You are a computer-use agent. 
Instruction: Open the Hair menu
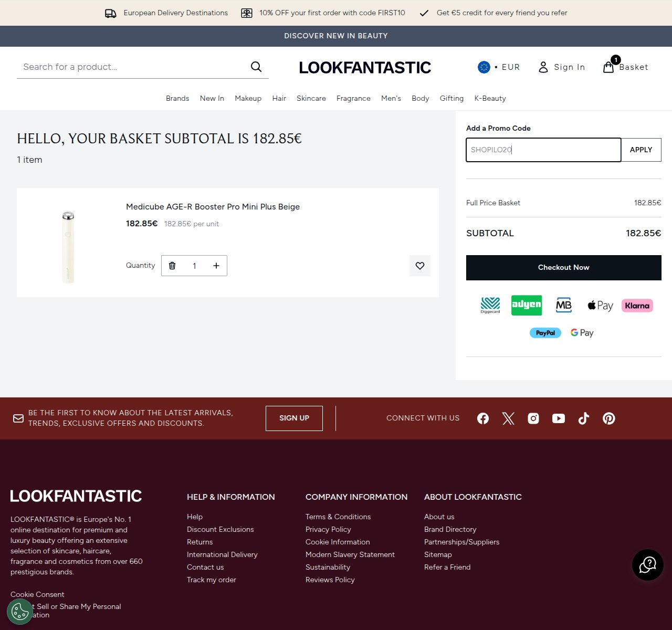click(279, 98)
